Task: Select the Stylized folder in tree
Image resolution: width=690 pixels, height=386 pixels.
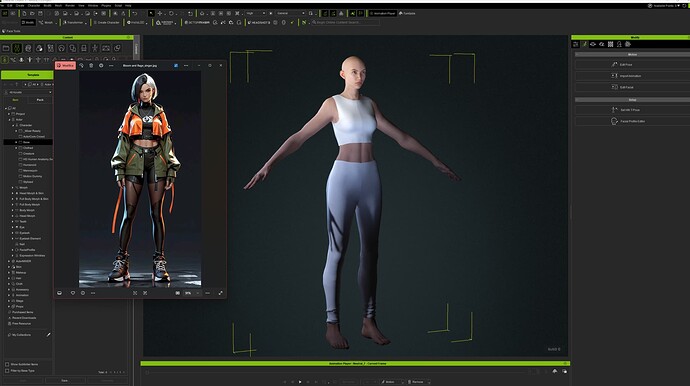Action: tap(28, 182)
